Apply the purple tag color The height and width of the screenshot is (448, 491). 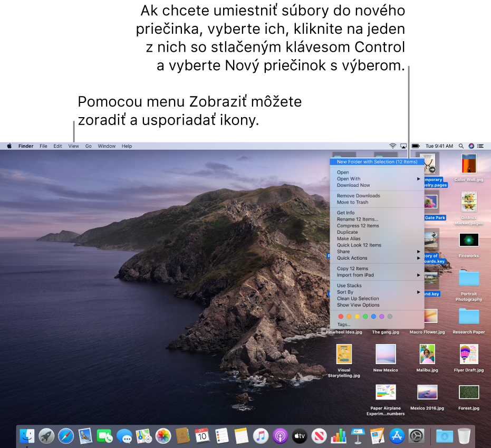pos(382,317)
